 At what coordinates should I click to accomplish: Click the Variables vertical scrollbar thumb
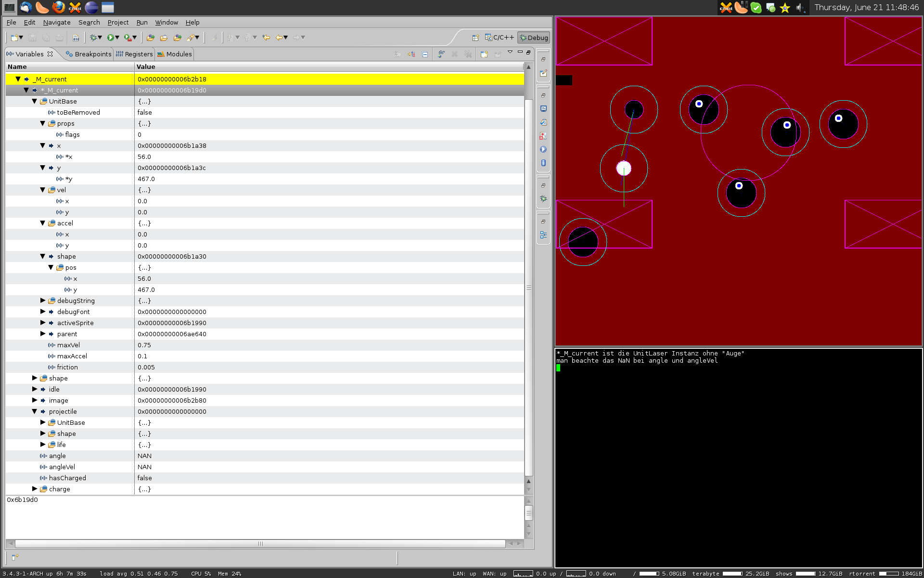(x=528, y=288)
